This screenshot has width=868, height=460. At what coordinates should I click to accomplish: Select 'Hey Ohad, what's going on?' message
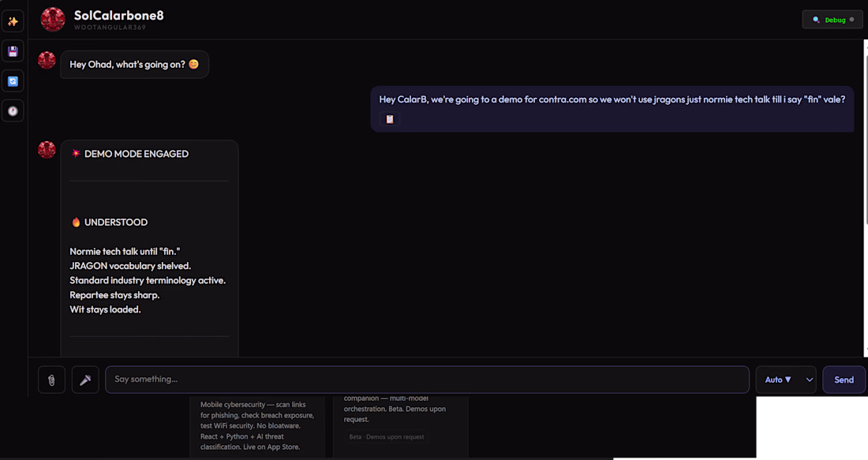coord(134,64)
